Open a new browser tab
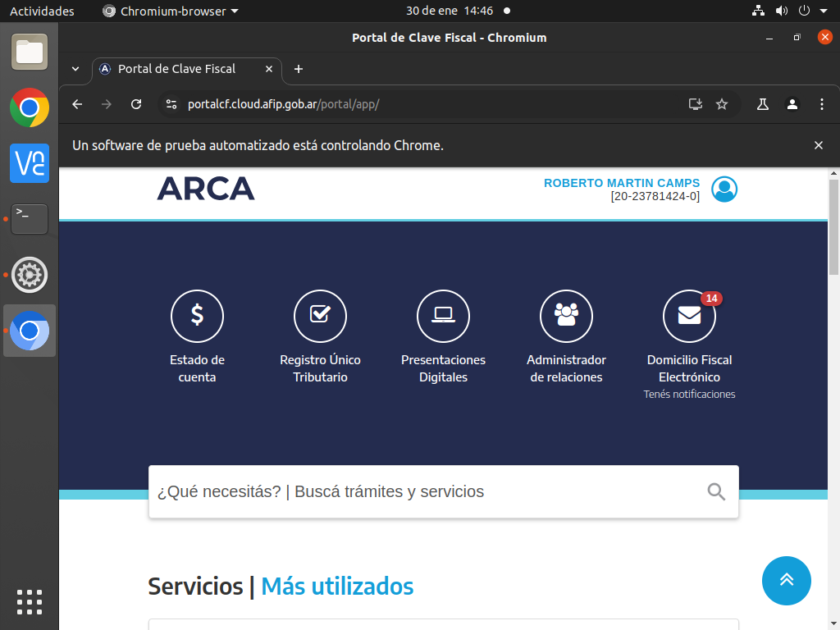The image size is (840, 630). pyautogui.click(x=299, y=69)
